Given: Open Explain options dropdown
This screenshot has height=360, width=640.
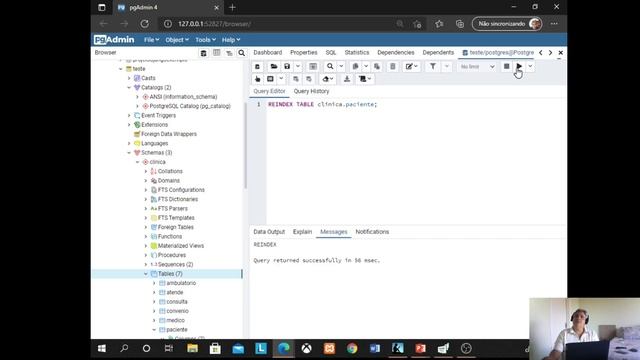Looking at the screenshot, I should (281, 79).
